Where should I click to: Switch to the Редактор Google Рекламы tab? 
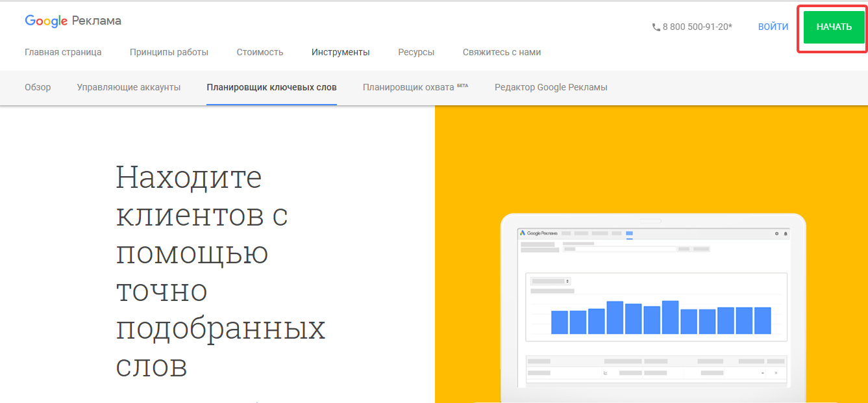point(551,87)
